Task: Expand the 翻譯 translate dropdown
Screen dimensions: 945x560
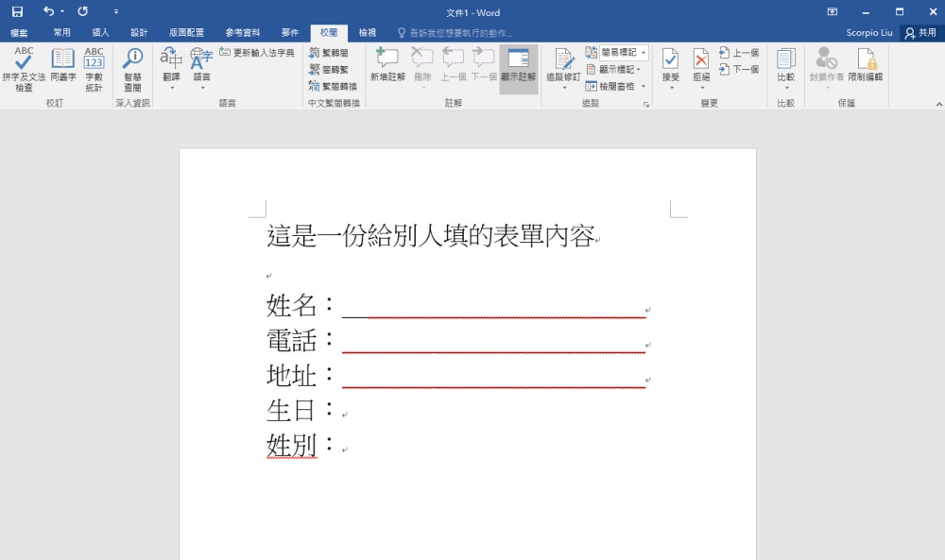Action: (171, 88)
